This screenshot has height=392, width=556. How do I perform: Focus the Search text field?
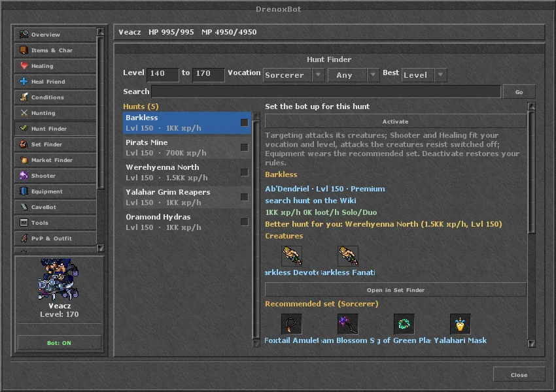pyautogui.click(x=326, y=91)
